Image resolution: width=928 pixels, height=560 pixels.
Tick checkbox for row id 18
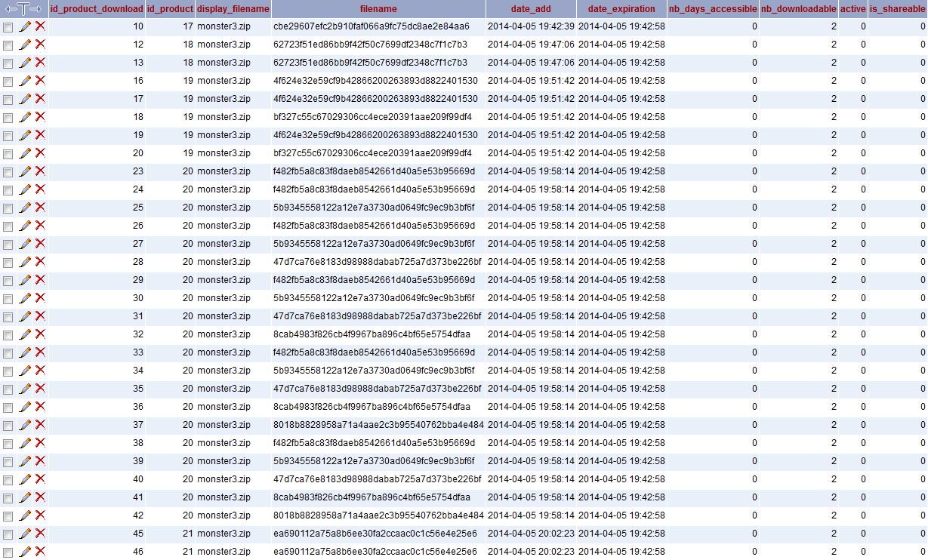(x=8, y=118)
